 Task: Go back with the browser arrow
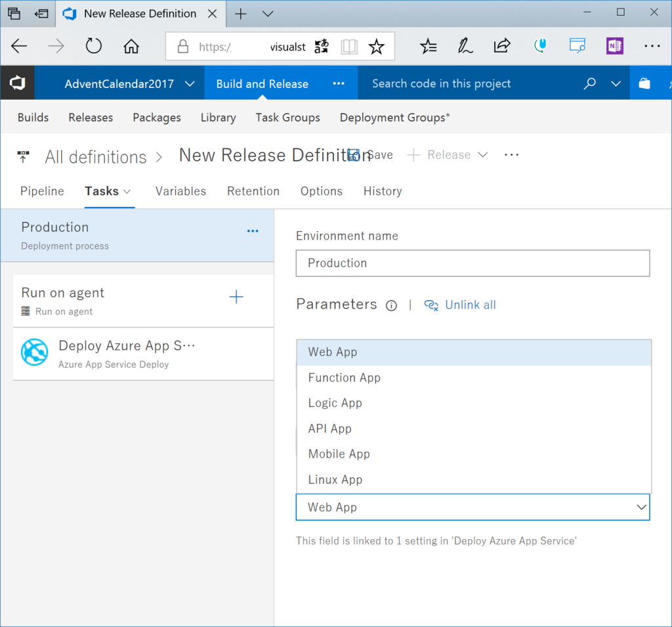(x=19, y=46)
